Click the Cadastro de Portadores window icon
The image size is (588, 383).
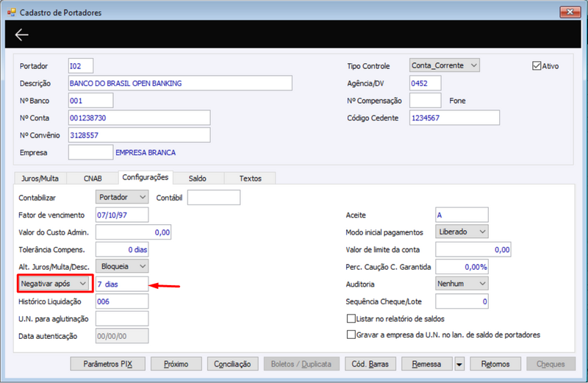click(12, 12)
